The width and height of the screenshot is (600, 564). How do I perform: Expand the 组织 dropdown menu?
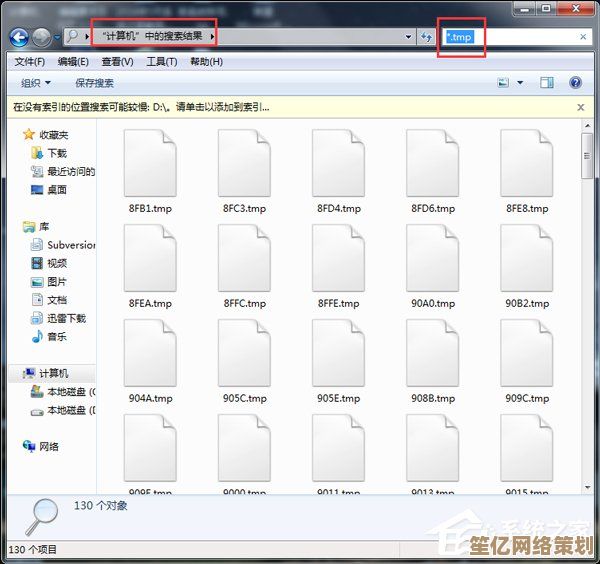pyautogui.click(x=35, y=83)
